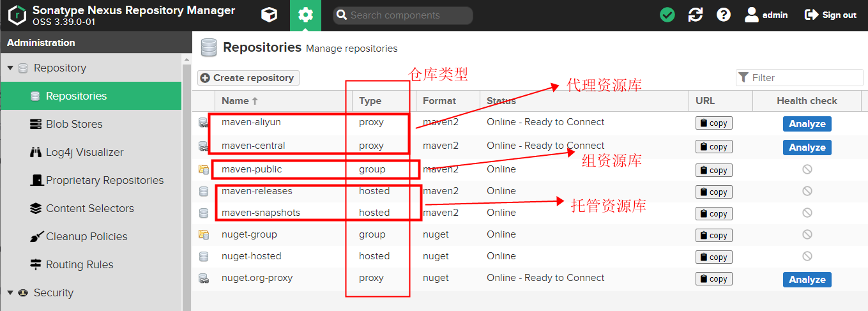Viewport: 868px width, 311px height.
Task: Analyze health of nuget.org-proxy
Action: (x=807, y=280)
